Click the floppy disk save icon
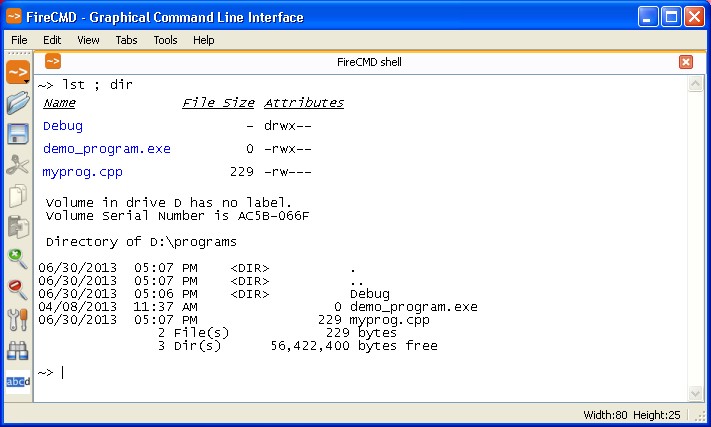Screen dimensions: 711x427 click(18, 134)
